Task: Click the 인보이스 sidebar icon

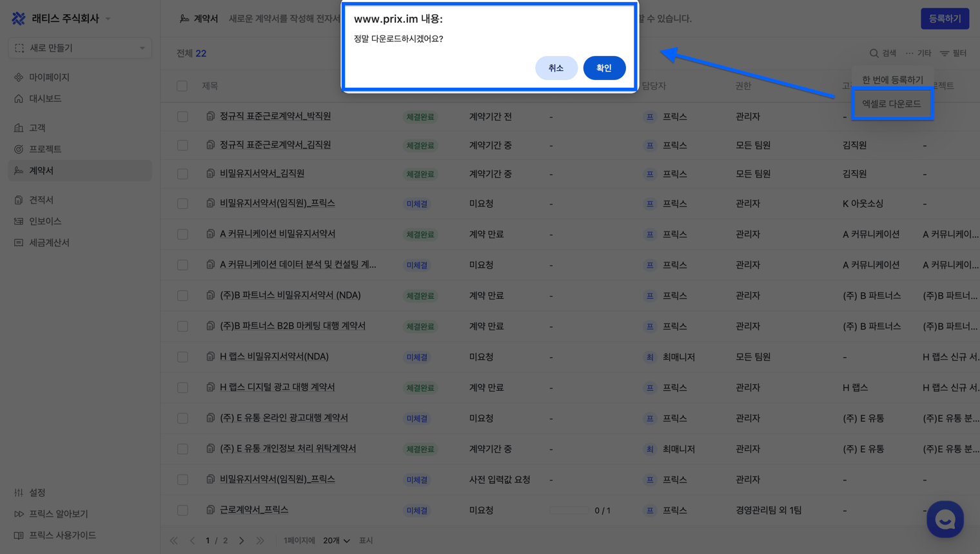Action: pyautogui.click(x=19, y=221)
